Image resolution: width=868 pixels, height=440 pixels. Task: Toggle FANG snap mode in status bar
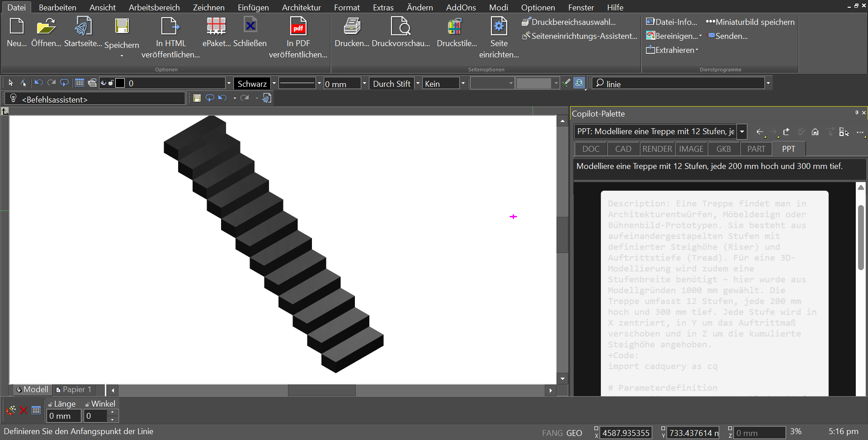tap(552, 433)
